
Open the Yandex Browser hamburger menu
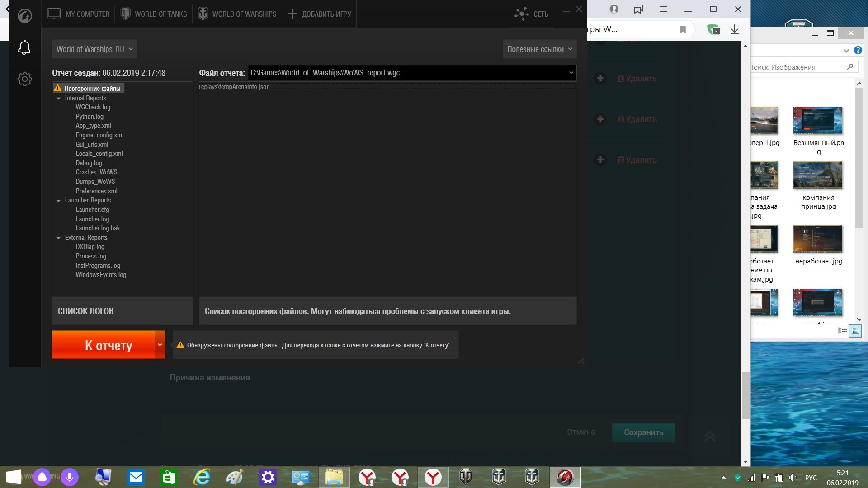click(663, 9)
